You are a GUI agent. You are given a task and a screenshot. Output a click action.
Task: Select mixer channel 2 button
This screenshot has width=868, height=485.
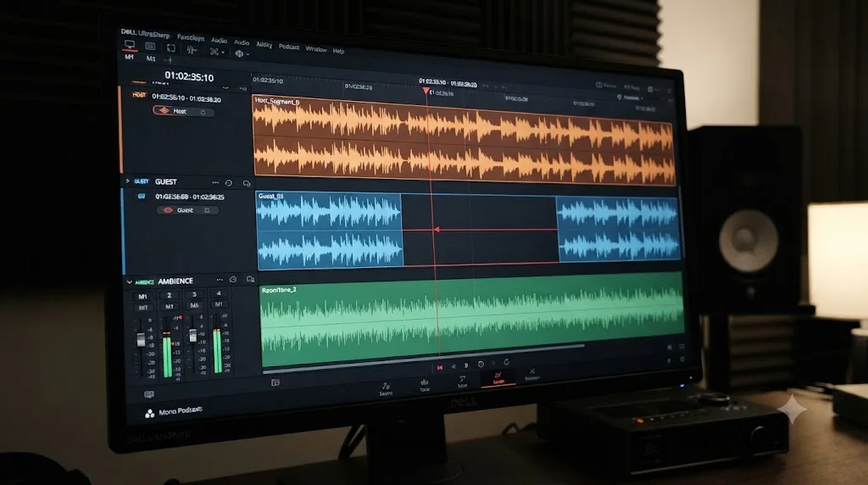tap(169, 295)
